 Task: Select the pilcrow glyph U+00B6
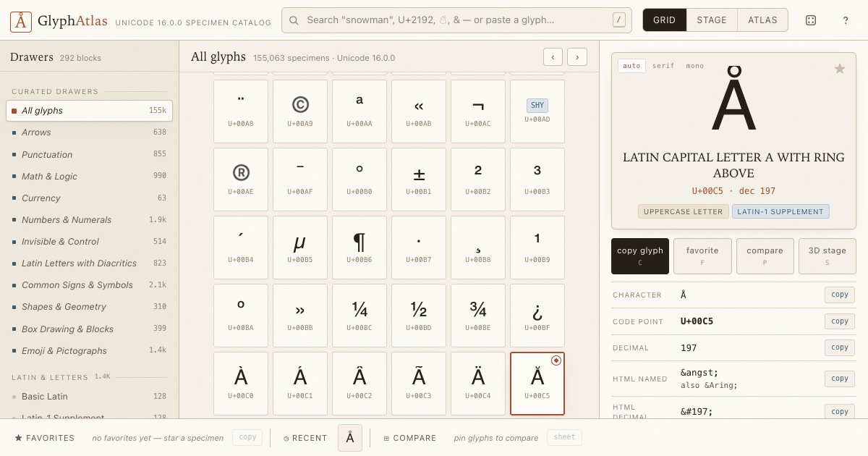[x=359, y=247]
